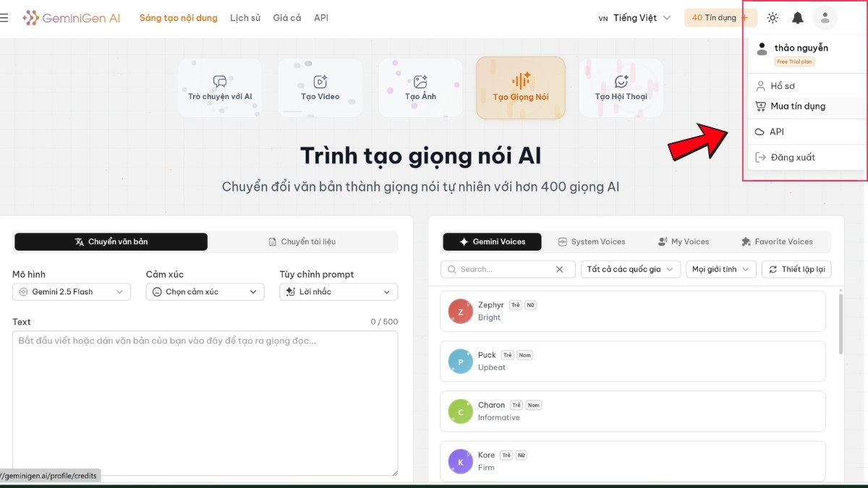Clear the voice search with the X icon
Viewport: 868px width, 488px height.
pos(559,268)
